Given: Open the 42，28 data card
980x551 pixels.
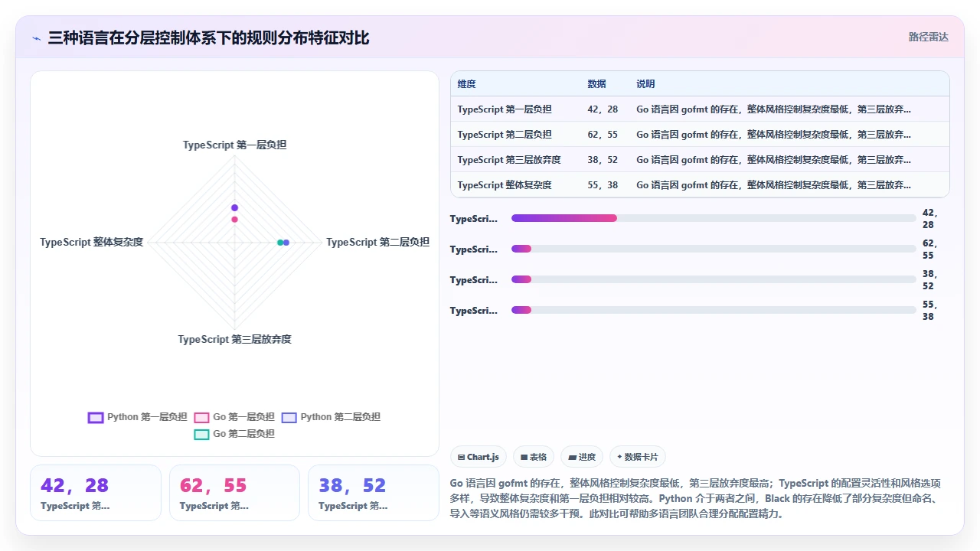Looking at the screenshot, I should point(96,493).
